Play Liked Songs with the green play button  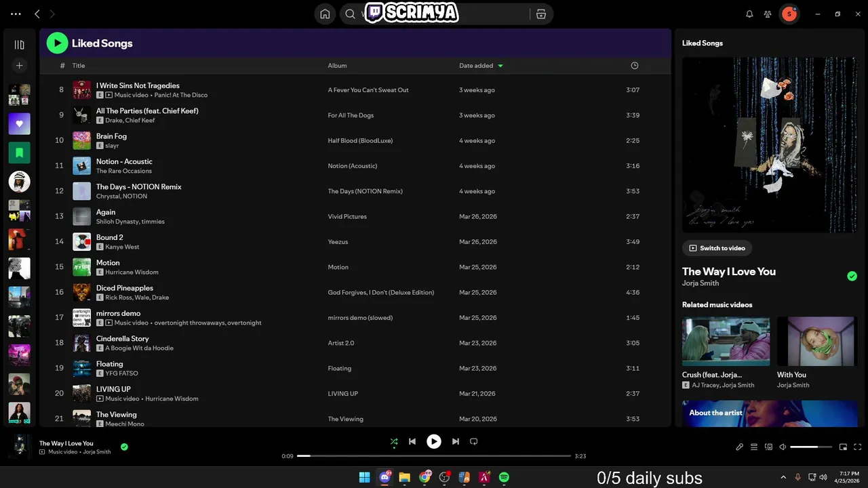(x=57, y=43)
